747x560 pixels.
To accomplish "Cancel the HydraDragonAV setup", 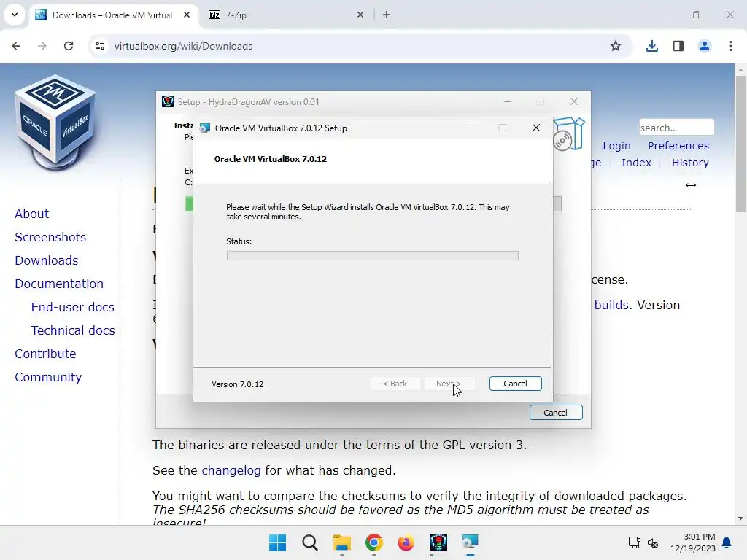I will point(555,413).
